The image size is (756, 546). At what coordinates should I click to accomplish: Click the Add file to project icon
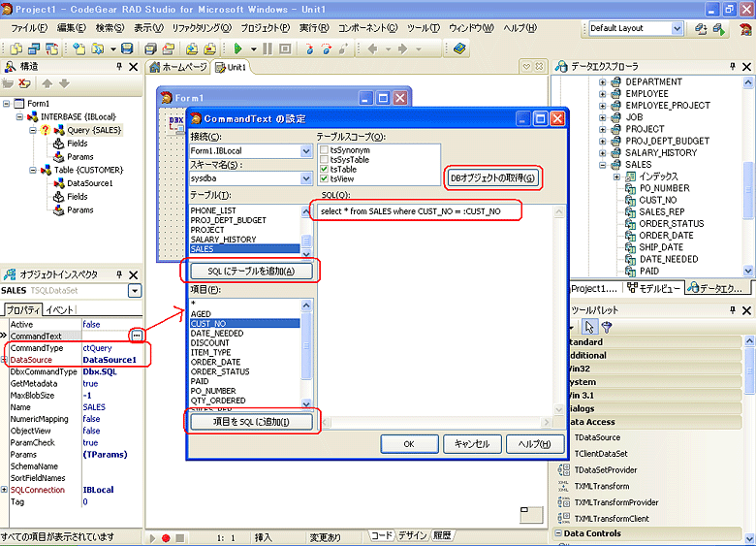(192, 48)
